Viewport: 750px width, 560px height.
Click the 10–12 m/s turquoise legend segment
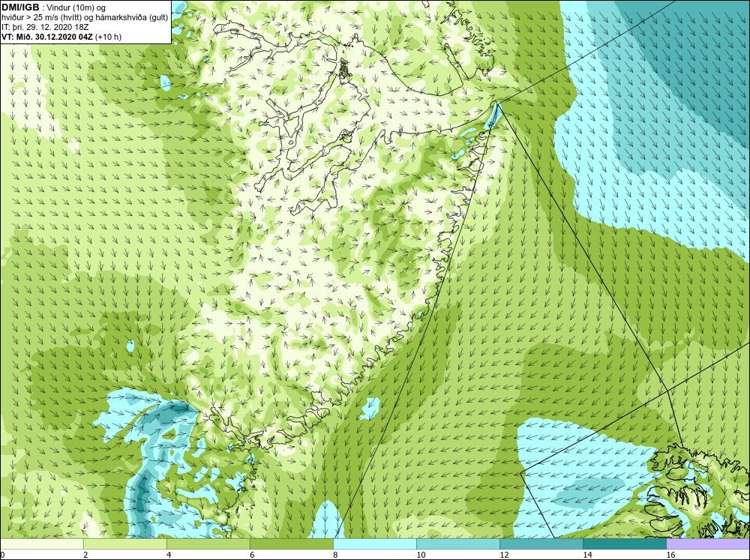pos(458,544)
